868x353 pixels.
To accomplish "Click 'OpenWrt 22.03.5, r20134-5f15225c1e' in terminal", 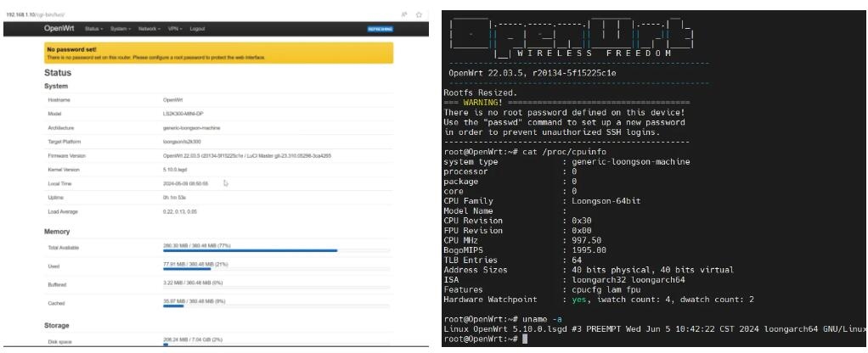I will pos(533,73).
